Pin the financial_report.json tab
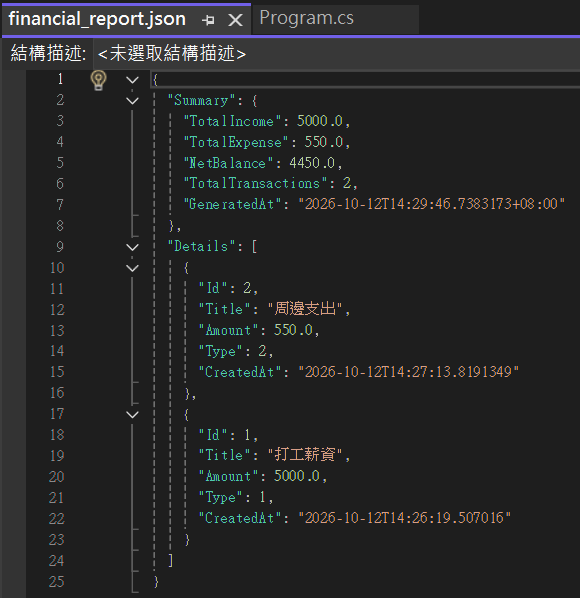Viewport: 580px width, 598px height. 208,20
